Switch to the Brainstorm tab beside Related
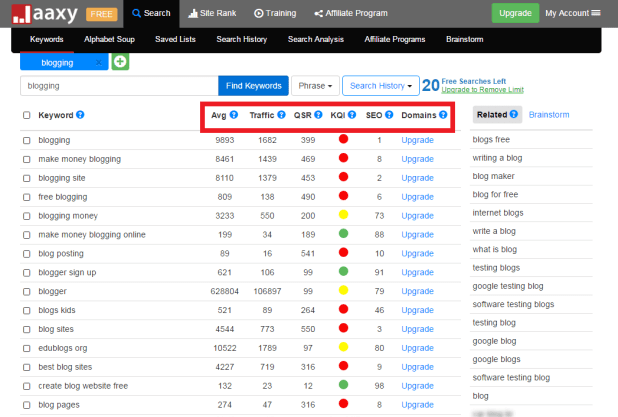Image resolution: width=618 pixels, height=417 pixels. point(549,115)
